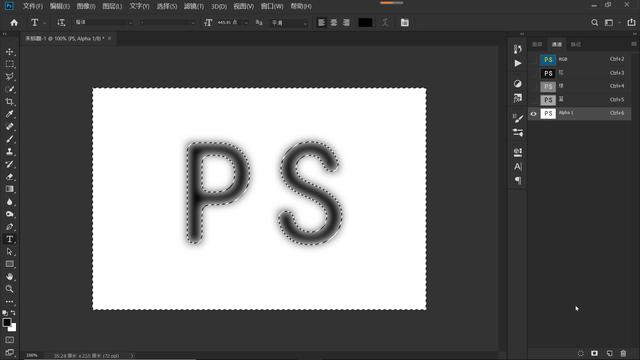
Task: Expand the status bar info arrow
Action: pyautogui.click(x=132, y=356)
